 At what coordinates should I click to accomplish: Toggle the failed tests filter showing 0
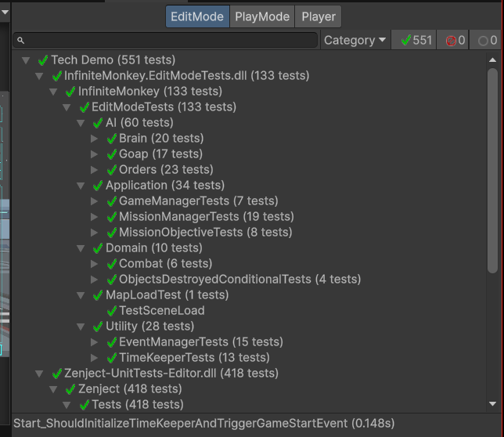pos(452,40)
